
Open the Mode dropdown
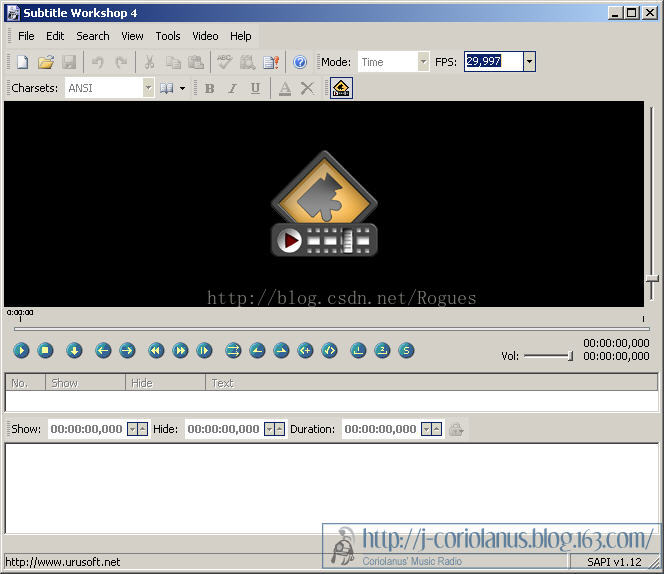coord(423,62)
